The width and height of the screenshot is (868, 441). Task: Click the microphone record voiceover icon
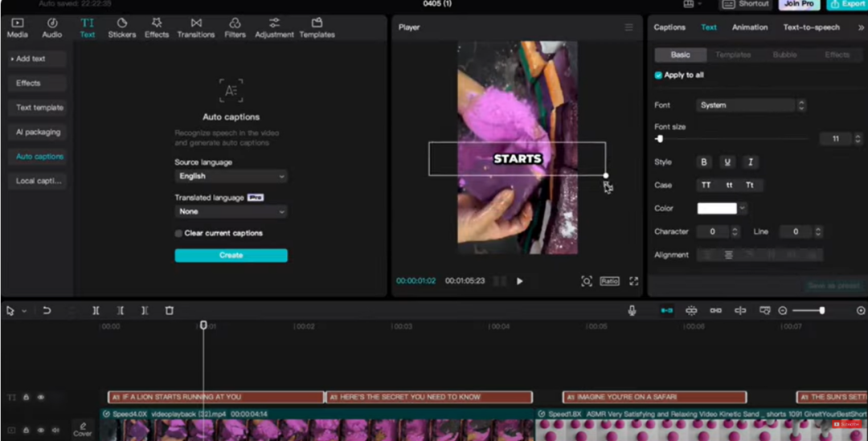point(633,311)
